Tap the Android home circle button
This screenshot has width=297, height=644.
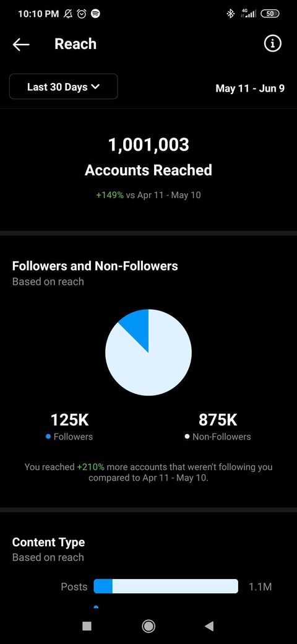(148, 625)
